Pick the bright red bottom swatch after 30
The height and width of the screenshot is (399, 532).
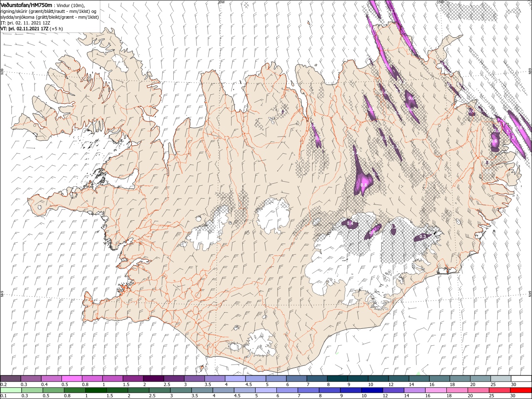[521, 390]
